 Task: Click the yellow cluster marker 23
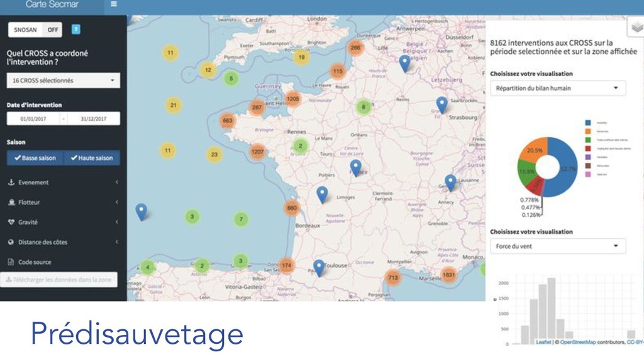(214, 155)
